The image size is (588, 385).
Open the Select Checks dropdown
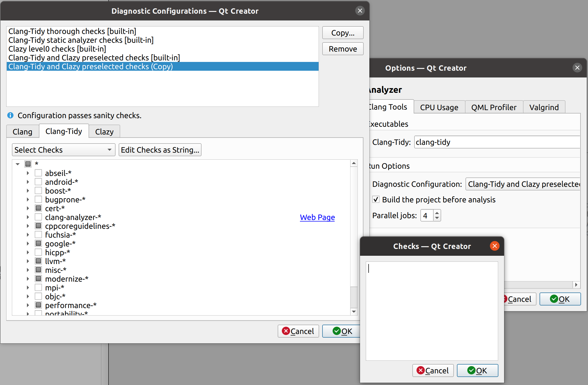(x=62, y=150)
